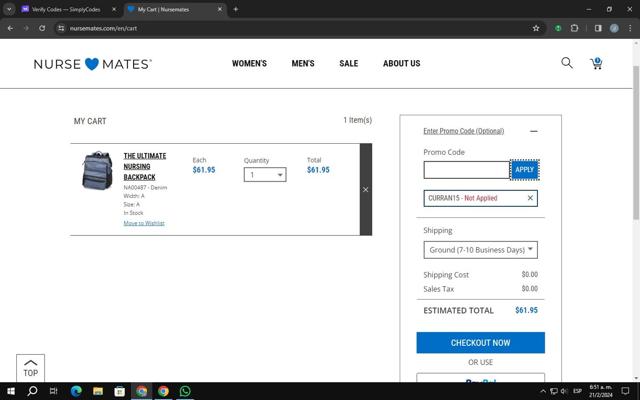
Task: Open Chrome three-dot menu
Action: [630, 28]
